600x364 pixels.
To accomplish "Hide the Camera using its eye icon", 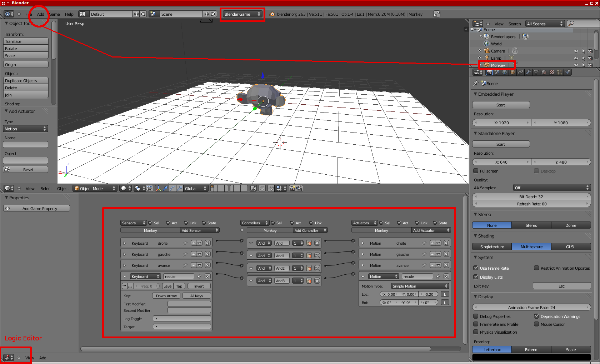I will [576, 51].
